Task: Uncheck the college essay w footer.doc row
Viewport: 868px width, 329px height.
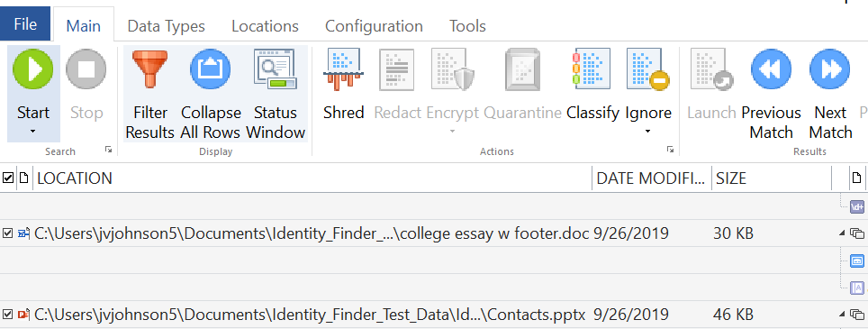Action: pos(8,233)
